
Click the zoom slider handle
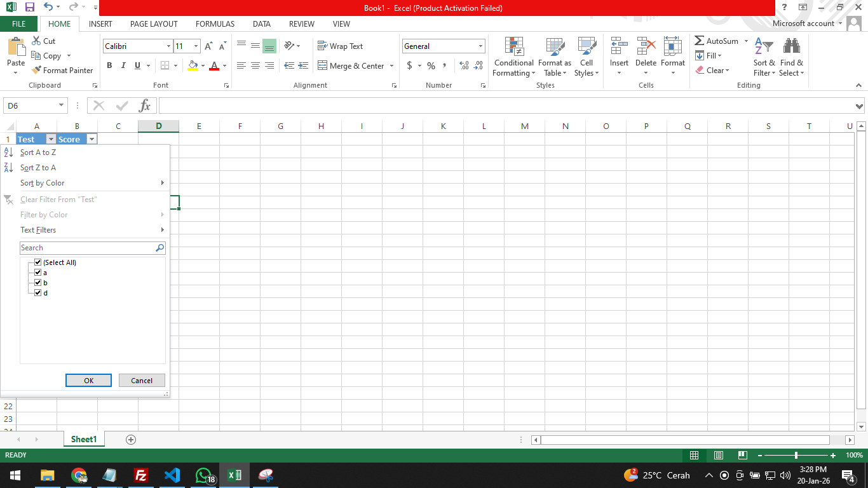click(796, 456)
